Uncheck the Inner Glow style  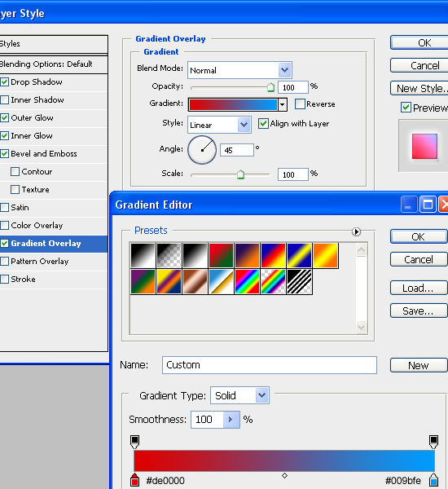click(x=4, y=135)
